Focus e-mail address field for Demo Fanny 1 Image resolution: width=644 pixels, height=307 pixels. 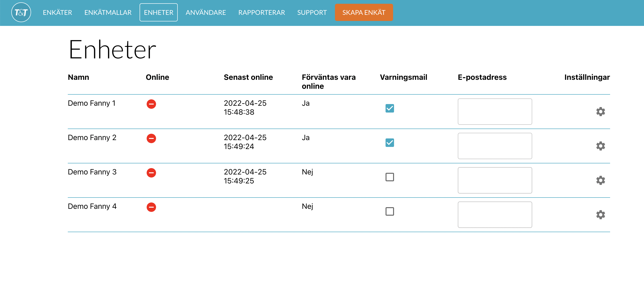[x=495, y=112]
